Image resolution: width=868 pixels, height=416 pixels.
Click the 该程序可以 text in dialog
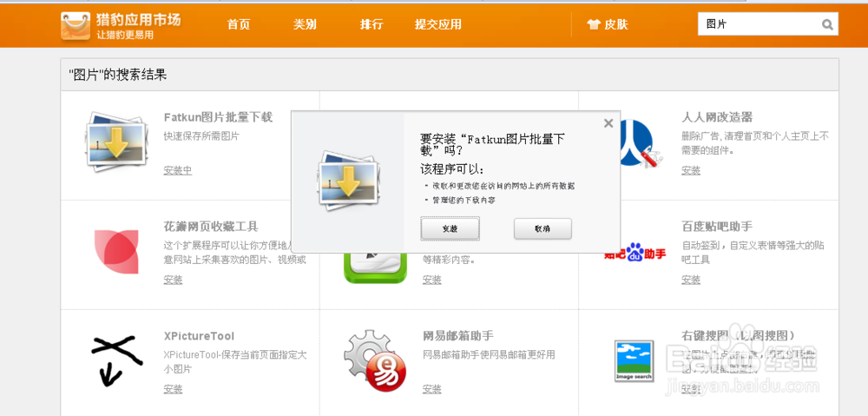click(452, 169)
